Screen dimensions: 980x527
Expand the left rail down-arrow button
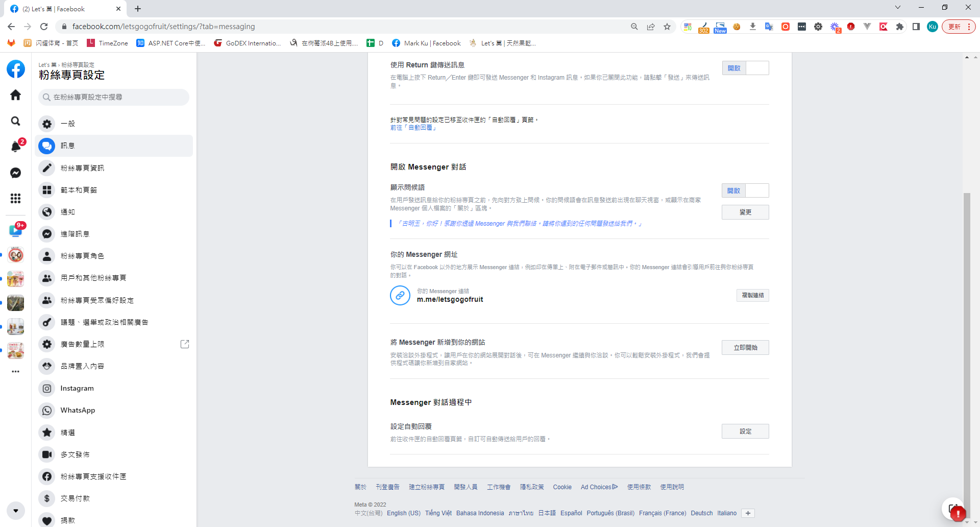pos(16,511)
